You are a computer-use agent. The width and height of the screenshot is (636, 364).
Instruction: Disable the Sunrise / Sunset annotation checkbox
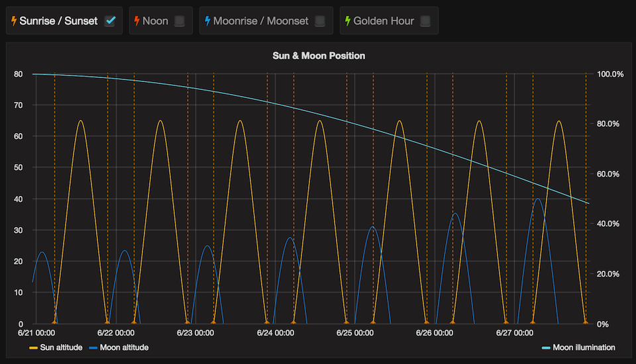tap(110, 21)
